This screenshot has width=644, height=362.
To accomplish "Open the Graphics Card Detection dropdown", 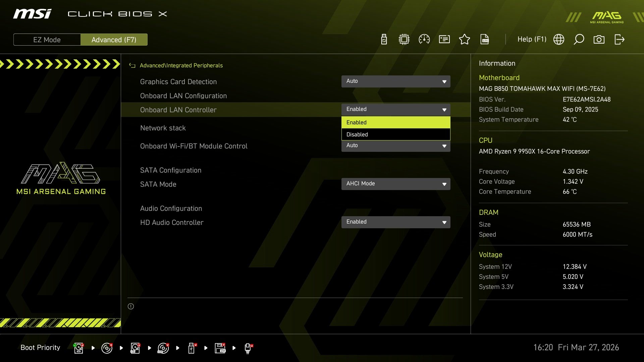I will click(x=396, y=81).
